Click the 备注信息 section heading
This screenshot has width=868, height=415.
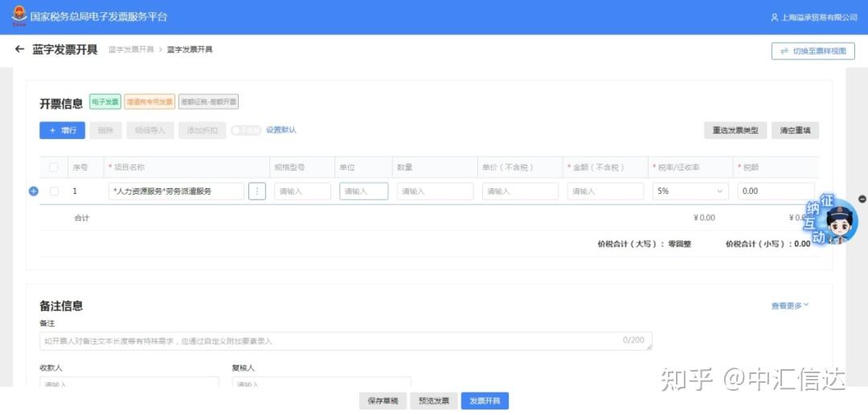coord(61,306)
